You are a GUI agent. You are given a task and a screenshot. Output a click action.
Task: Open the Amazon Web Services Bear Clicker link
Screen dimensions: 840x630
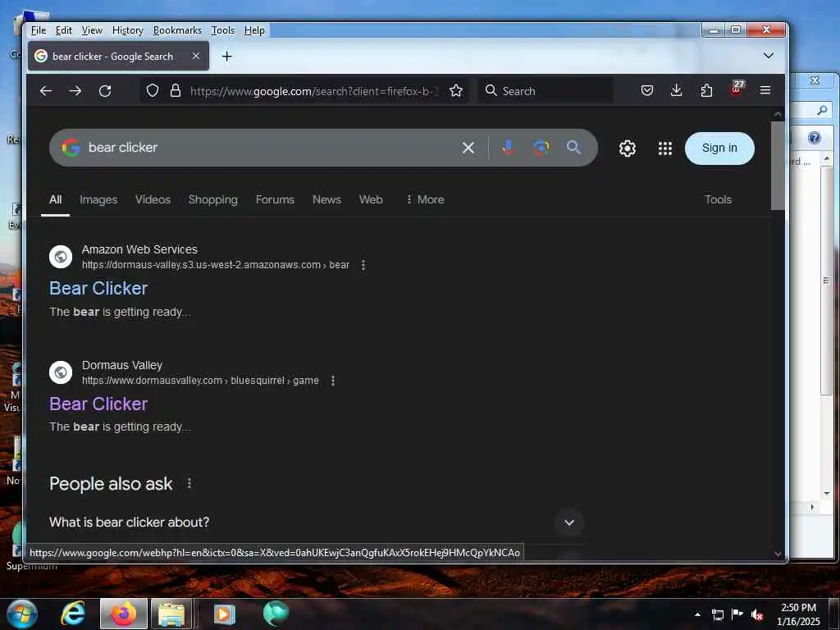[98, 288]
